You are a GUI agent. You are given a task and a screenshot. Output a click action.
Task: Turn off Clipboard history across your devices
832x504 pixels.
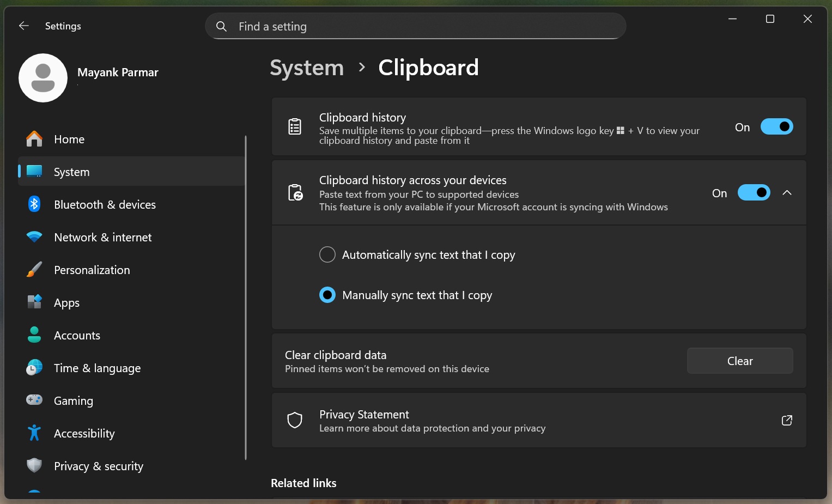coord(754,192)
